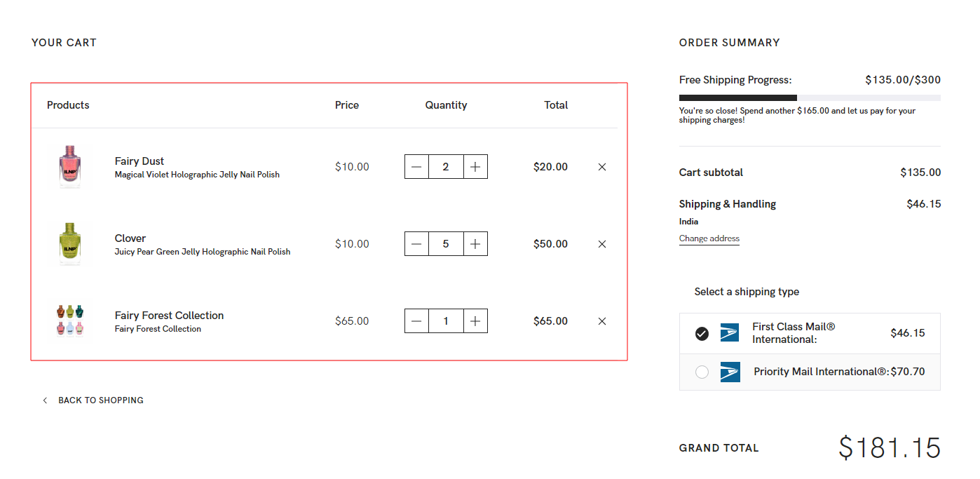Decrease Clover quantity with the minus button
Viewport: 980px width, 479px height.
pos(417,243)
